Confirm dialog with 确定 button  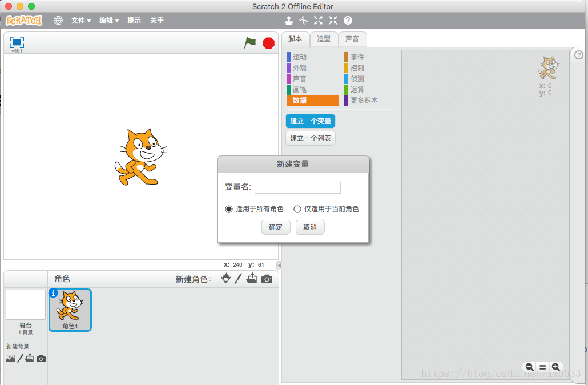coord(276,227)
